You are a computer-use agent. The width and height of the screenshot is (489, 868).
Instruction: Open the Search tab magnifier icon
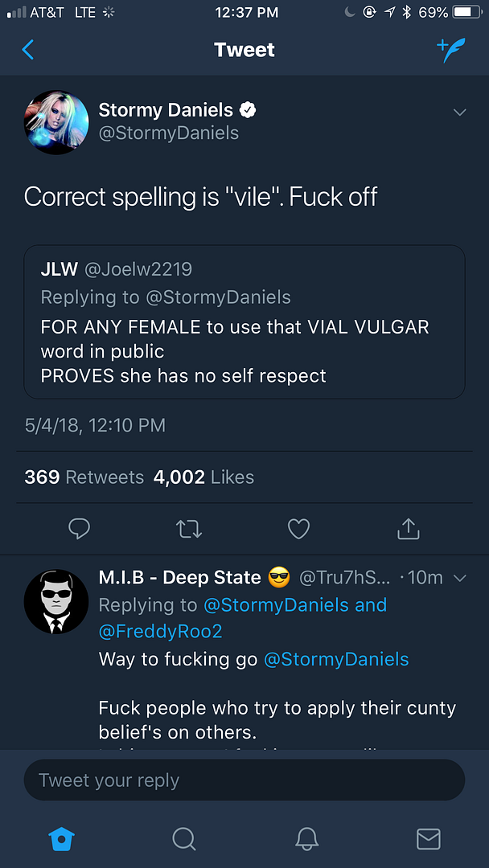click(x=184, y=839)
